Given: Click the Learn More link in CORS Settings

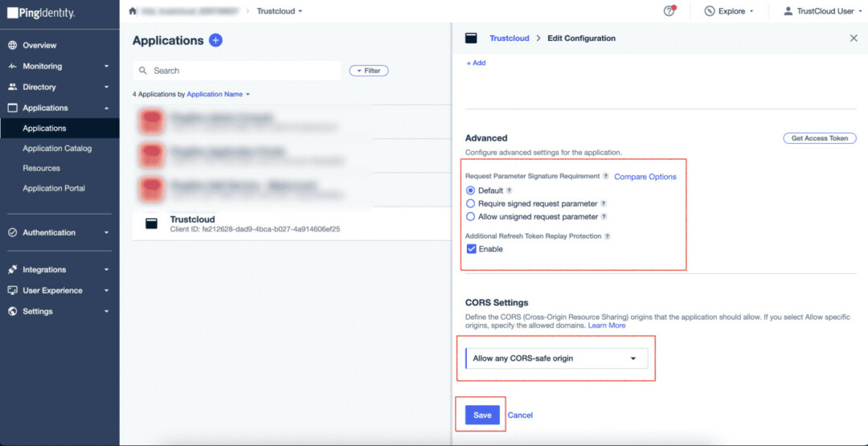Looking at the screenshot, I should coord(607,325).
